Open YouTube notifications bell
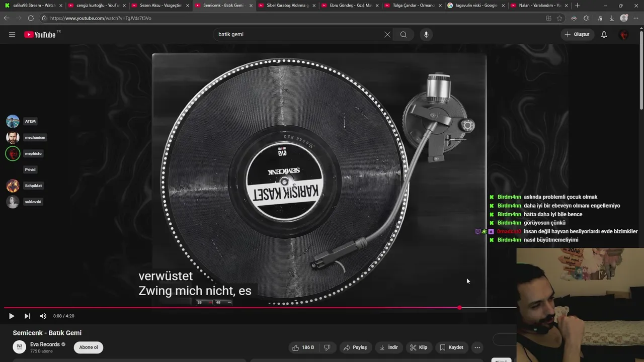 click(604, 35)
